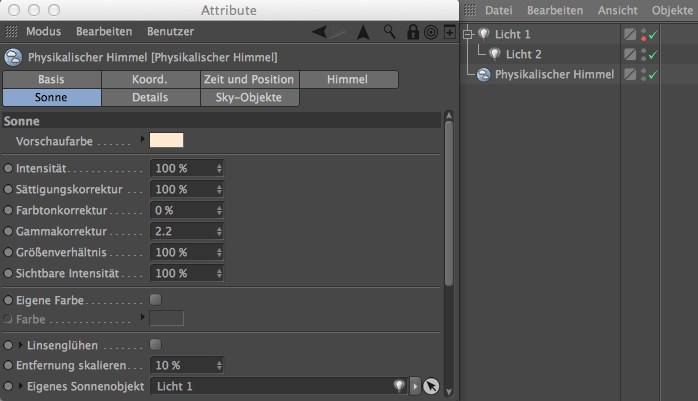This screenshot has width=698, height=401.
Task: Click the object picker cursor icon for Eigenes Sonnenobjekt
Action: click(431, 386)
